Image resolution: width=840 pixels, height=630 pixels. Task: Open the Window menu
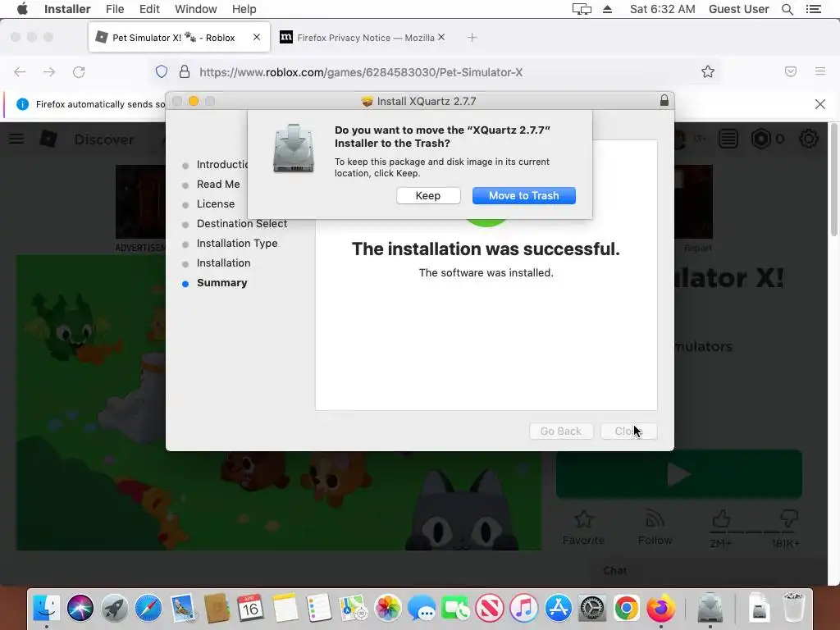pos(195,9)
